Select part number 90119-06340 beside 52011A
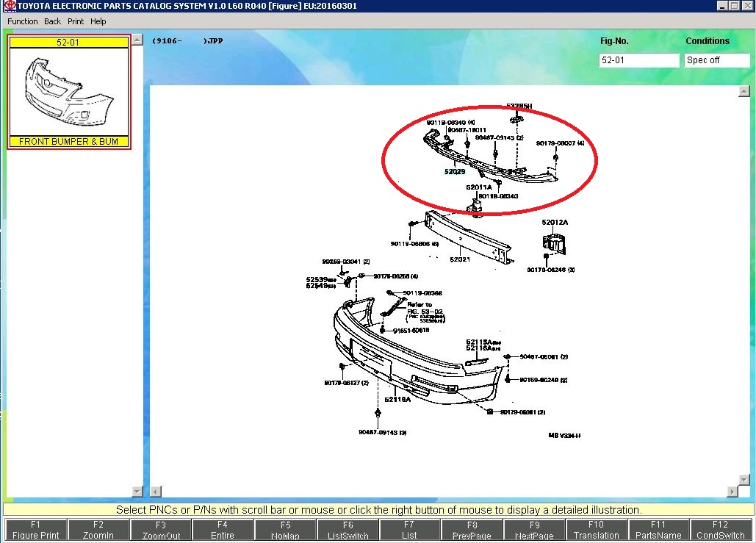756x543 pixels. 498,196
